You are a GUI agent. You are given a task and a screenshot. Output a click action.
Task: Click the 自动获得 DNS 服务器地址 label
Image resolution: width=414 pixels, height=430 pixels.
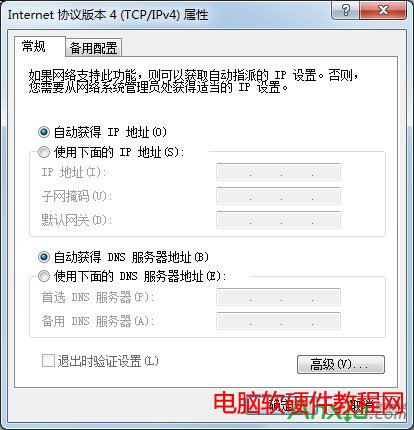(131, 257)
